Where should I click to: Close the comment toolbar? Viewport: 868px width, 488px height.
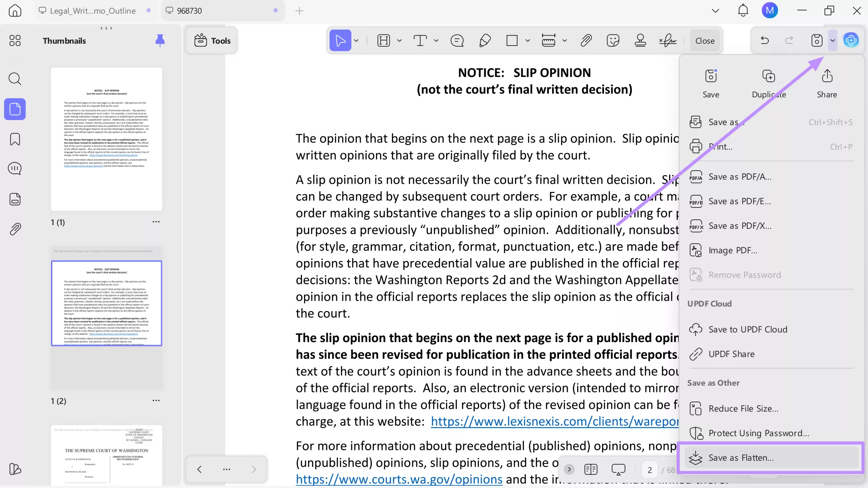705,40
